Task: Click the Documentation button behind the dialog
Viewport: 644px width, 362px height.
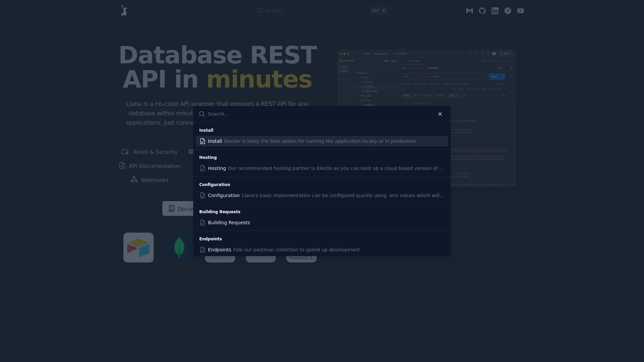Action: pyautogui.click(x=178, y=208)
